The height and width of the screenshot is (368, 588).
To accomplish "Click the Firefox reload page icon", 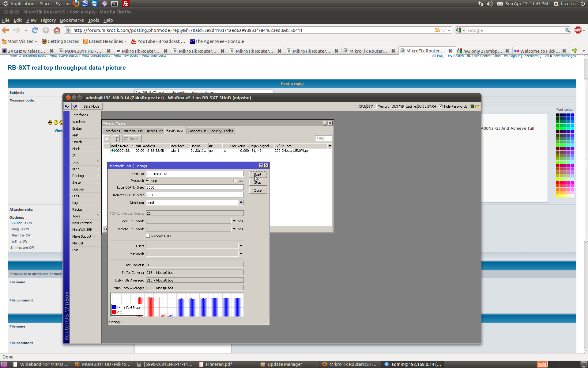I will (x=35, y=30).
